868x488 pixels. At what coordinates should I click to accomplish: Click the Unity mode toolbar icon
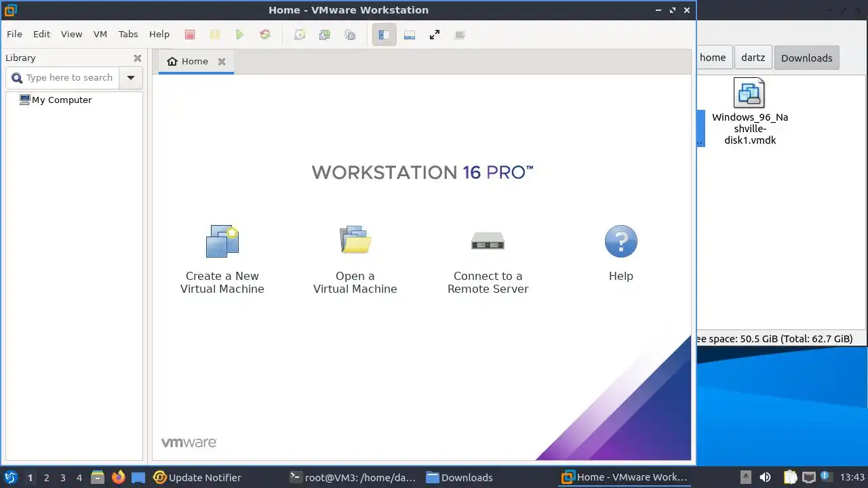[x=460, y=35]
